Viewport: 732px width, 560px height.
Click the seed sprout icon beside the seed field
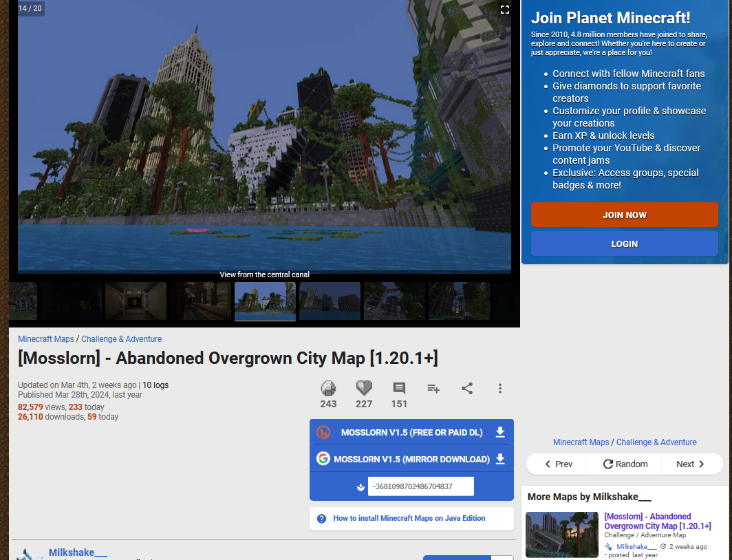tap(360, 487)
